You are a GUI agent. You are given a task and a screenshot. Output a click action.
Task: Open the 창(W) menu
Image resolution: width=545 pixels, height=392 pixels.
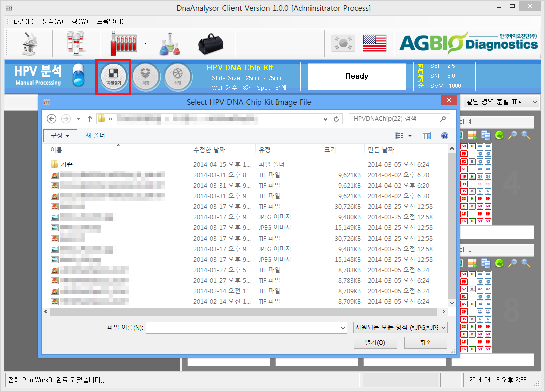tap(80, 21)
